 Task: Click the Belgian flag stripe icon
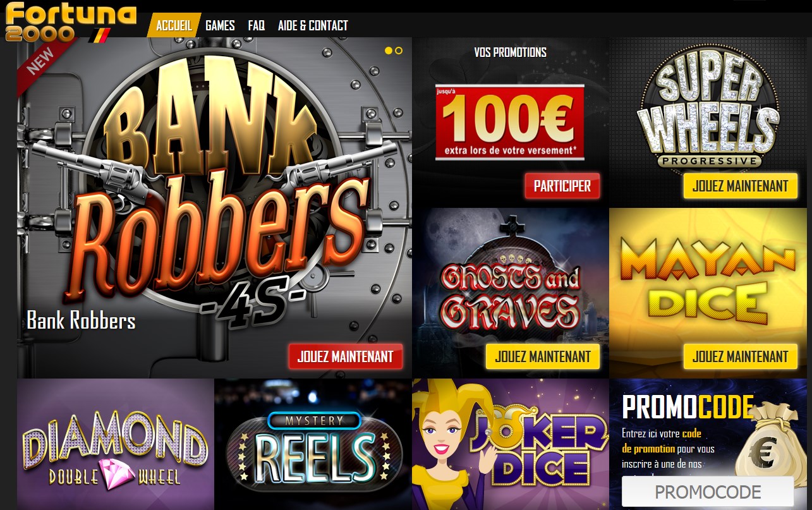[x=102, y=34]
